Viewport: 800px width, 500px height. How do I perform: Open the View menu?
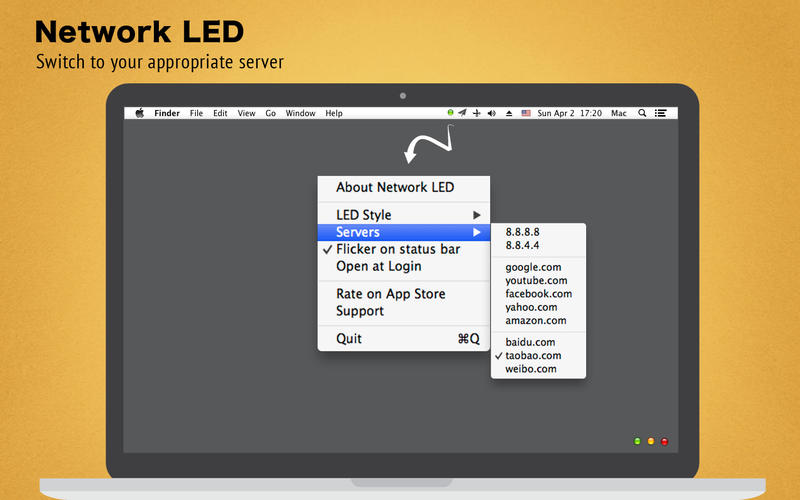pyautogui.click(x=246, y=113)
